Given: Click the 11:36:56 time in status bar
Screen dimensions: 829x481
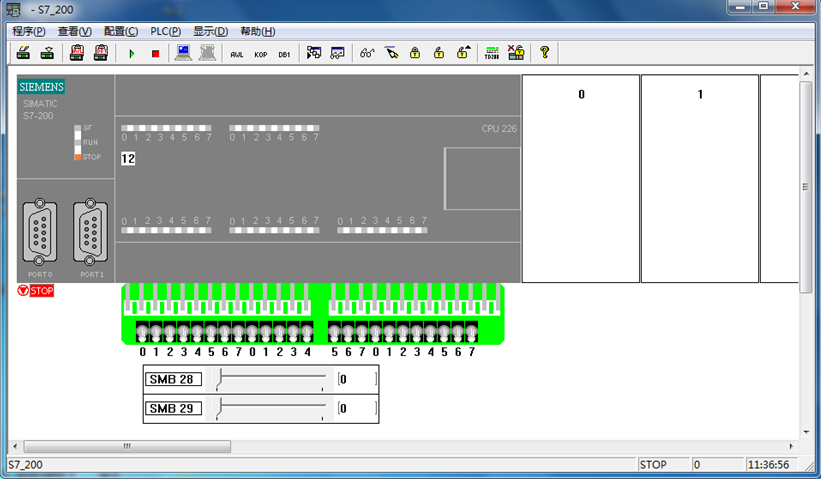Looking at the screenshot, I should [769, 465].
